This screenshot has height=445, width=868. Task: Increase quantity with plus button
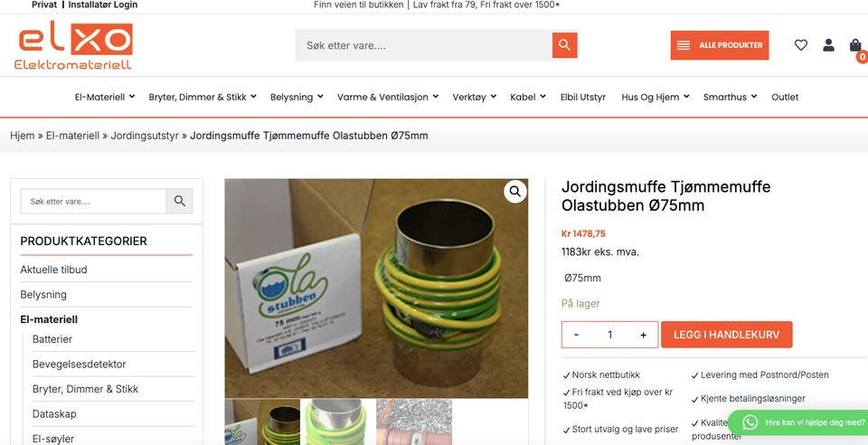point(643,335)
